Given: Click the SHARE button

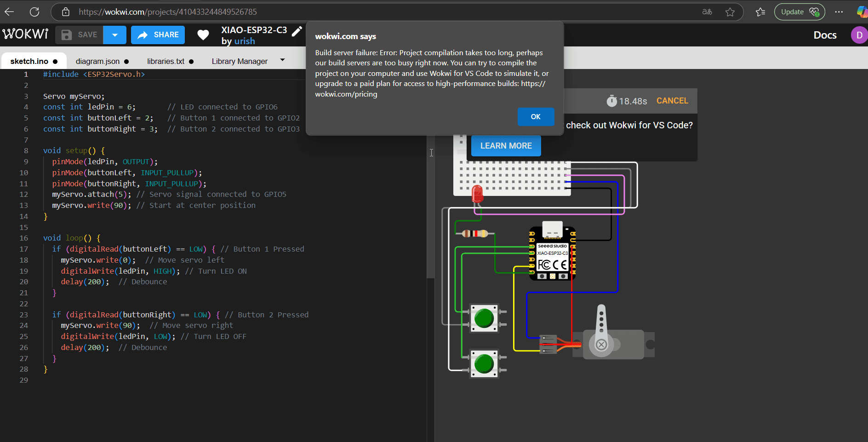Looking at the screenshot, I should click(x=158, y=35).
